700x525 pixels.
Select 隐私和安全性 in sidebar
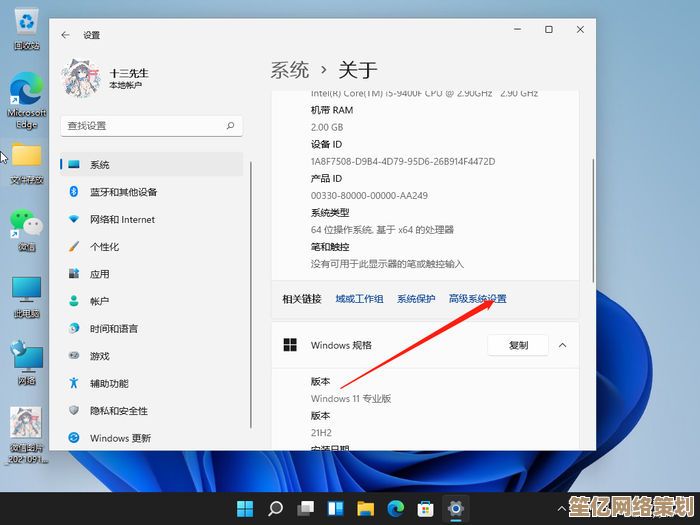[118, 411]
